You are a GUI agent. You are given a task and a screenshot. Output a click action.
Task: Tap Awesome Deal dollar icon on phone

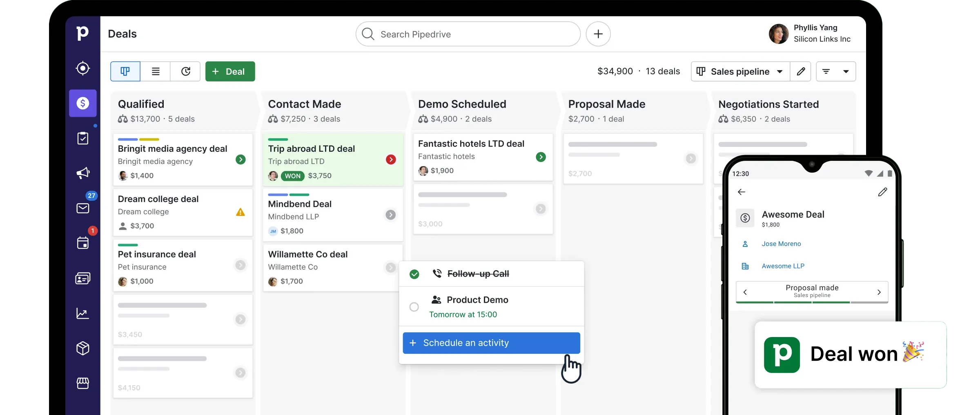[x=745, y=218]
